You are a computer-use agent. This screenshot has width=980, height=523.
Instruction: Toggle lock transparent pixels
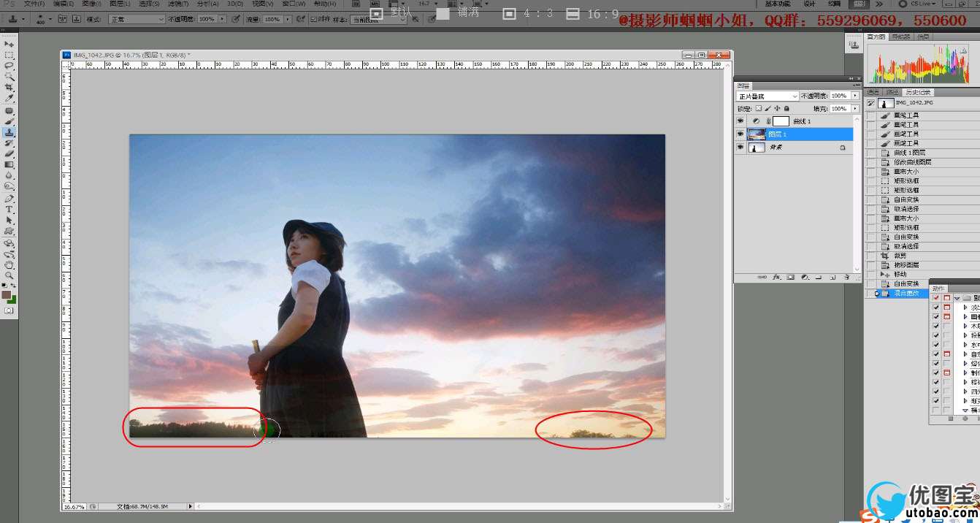[x=758, y=108]
